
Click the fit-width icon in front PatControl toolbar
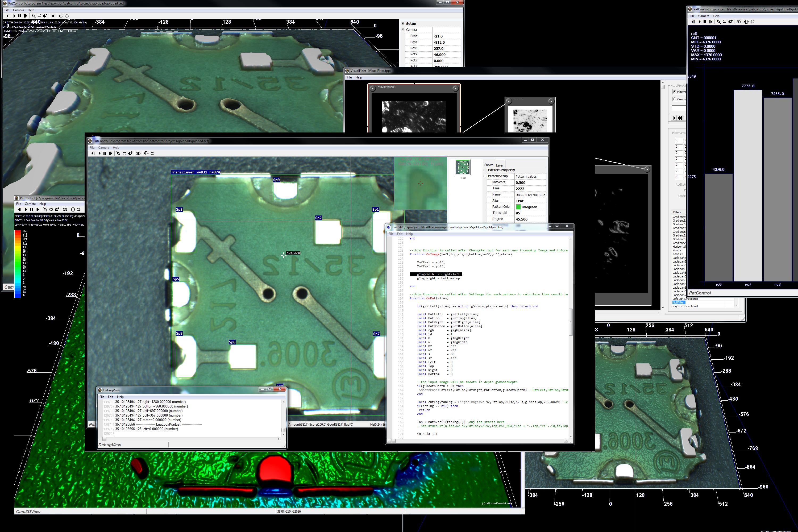[146, 153]
